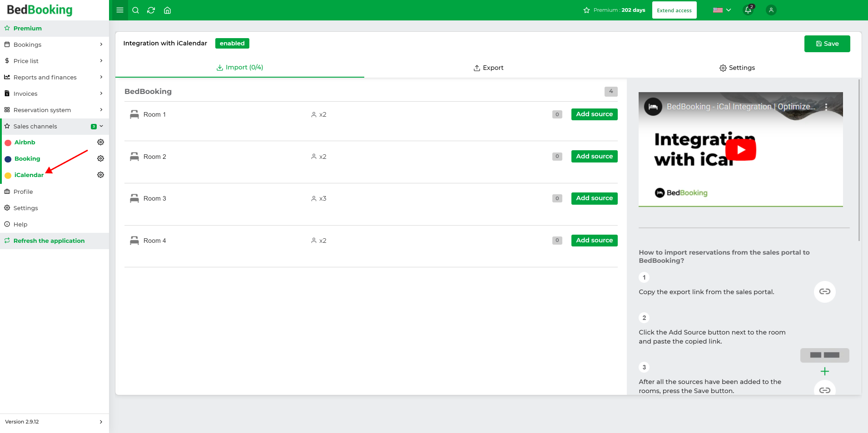Expand Reports and finances menu
Viewport: 868px width, 433px height.
coord(55,77)
